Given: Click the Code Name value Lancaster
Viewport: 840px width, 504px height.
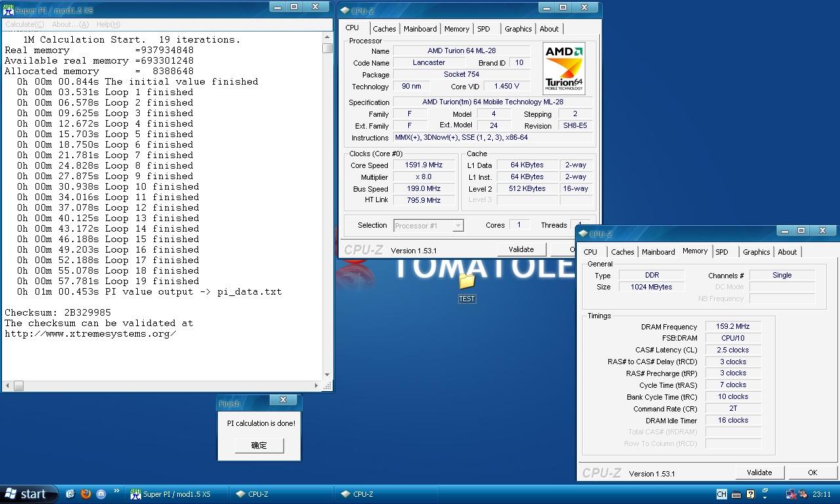Looking at the screenshot, I should point(429,63).
